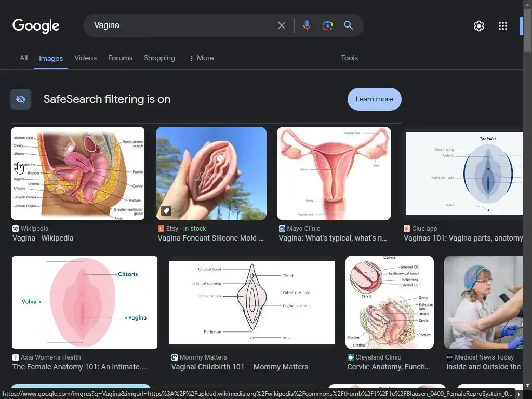Switch to the All tab

tap(24, 58)
